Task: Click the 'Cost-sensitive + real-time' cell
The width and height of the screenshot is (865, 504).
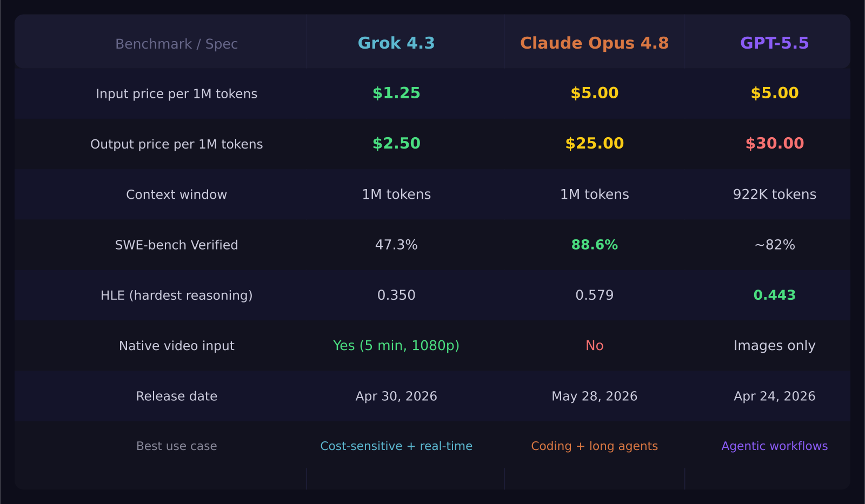Action: [396, 446]
